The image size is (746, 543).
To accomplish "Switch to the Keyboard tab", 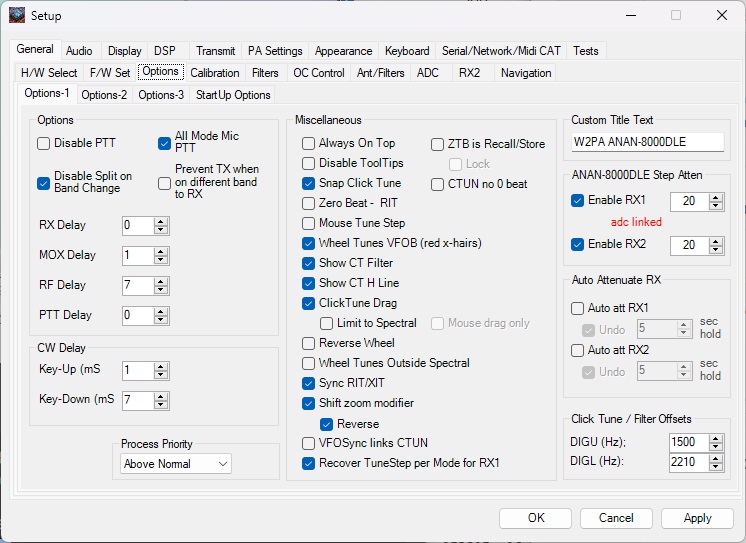I will (407, 51).
